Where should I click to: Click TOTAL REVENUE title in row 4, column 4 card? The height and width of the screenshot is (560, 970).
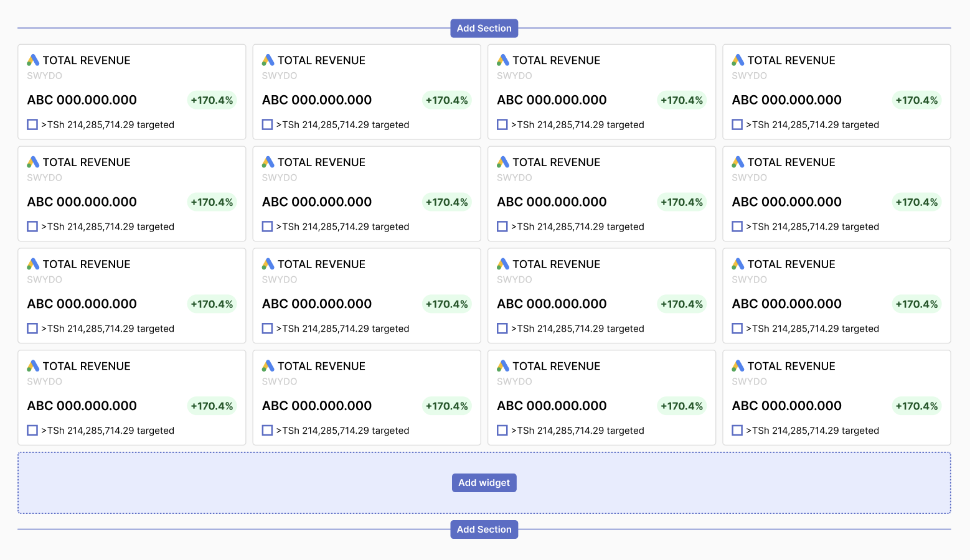[791, 366]
